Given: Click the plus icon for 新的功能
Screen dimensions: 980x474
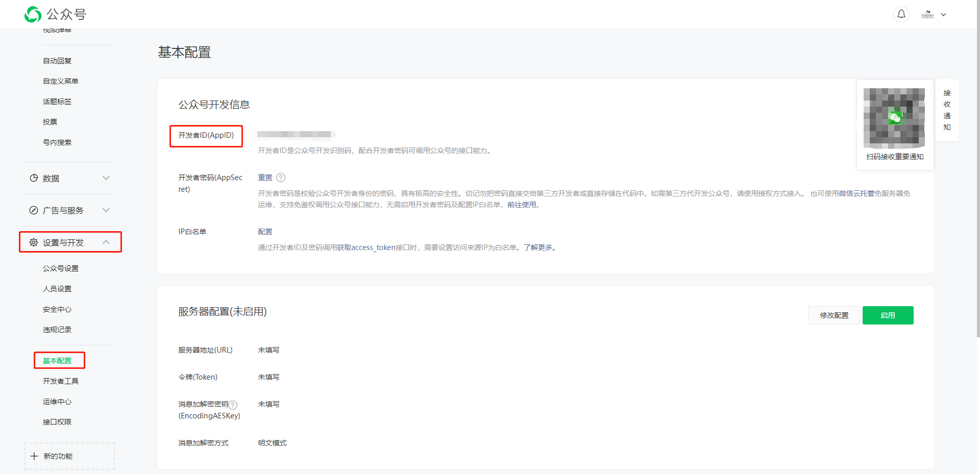Looking at the screenshot, I should [34, 456].
